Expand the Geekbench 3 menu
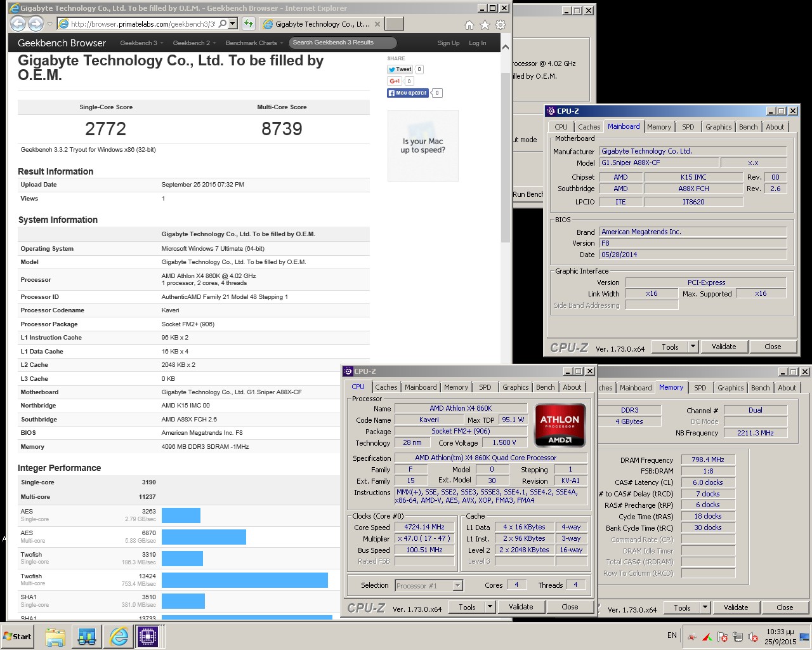Viewport: 812px width, 650px height. click(x=142, y=43)
